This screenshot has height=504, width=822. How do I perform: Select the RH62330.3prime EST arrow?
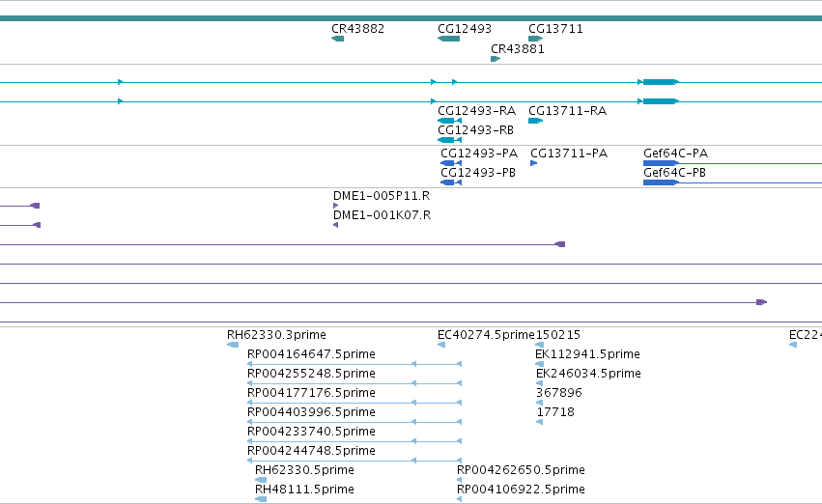coord(233,345)
